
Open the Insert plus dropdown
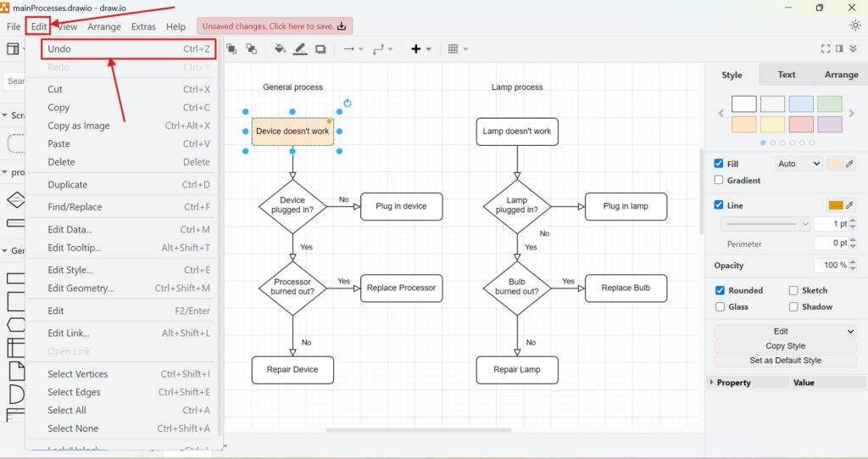click(x=420, y=49)
